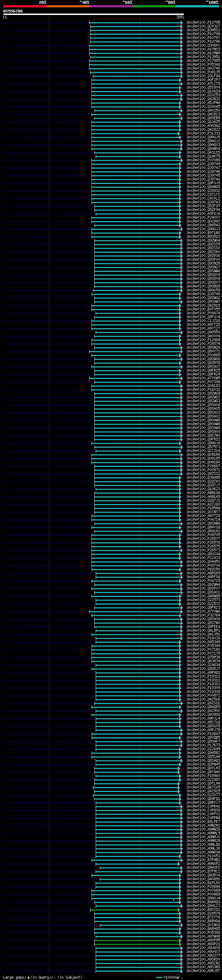Open hit UniRef100_A9NKU8
This screenshot has width=222, height=980.
coord(203,852)
